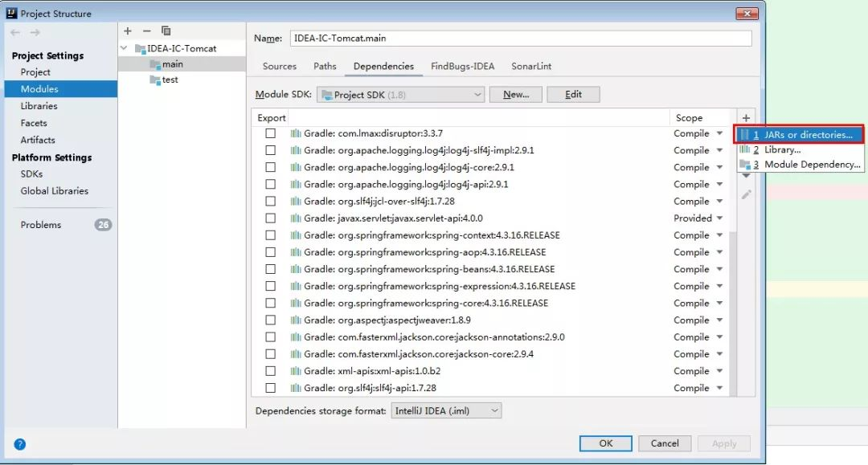Image resolution: width=868 pixels, height=465 pixels.
Task: Click the New... SDK button
Action: 516,95
